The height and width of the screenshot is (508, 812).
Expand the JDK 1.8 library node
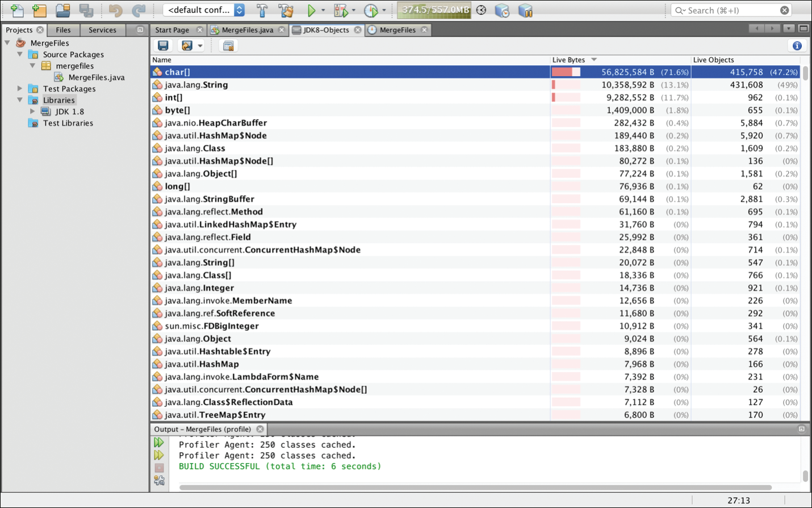pyautogui.click(x=32, y=111)
